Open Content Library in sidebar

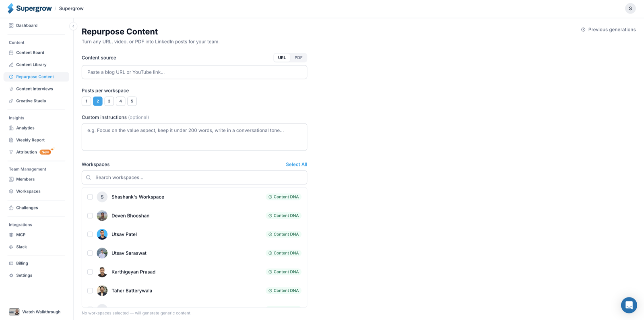[x=36, y=65]
